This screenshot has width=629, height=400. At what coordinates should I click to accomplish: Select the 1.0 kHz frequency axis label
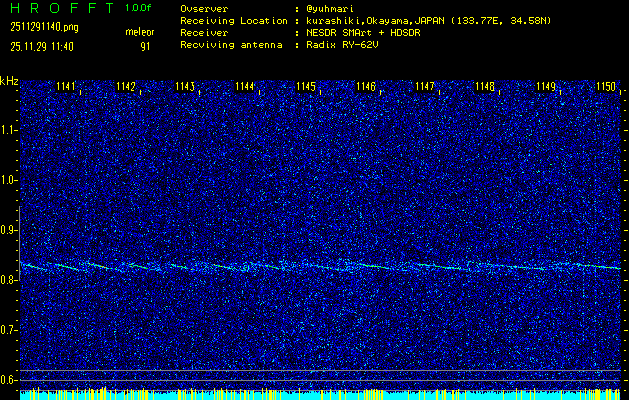click(9, 180)
